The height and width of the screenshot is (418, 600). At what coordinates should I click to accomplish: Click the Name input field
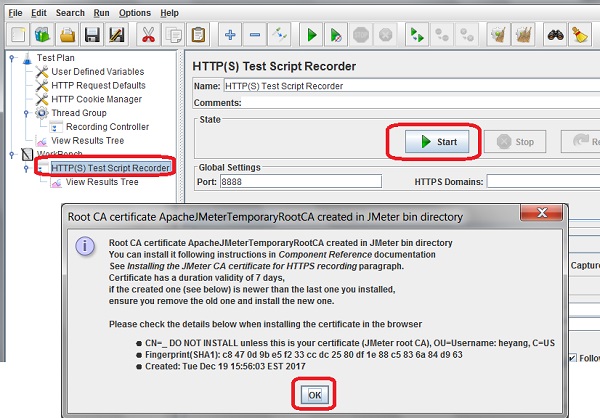(x=412, y=86)
